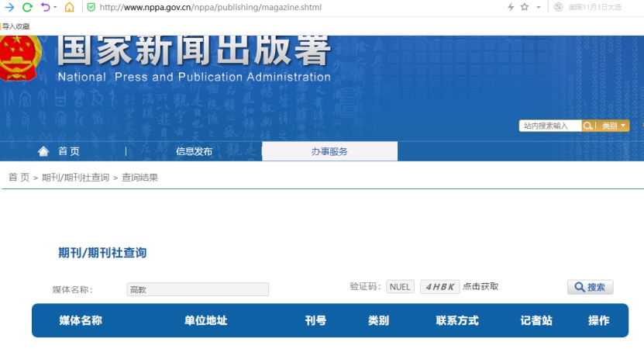Click the yellow site search magnifier icon

587,126
